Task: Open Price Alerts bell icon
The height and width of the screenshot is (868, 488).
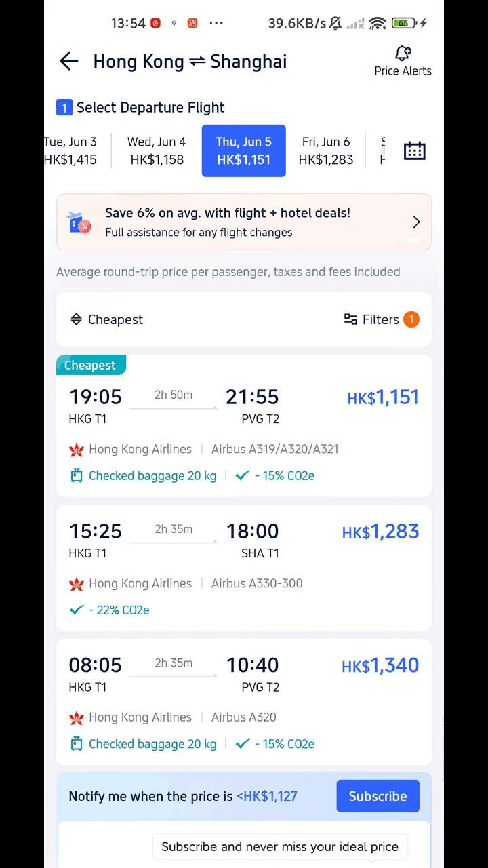Action: pyautogui.click(x=403, y=53)
